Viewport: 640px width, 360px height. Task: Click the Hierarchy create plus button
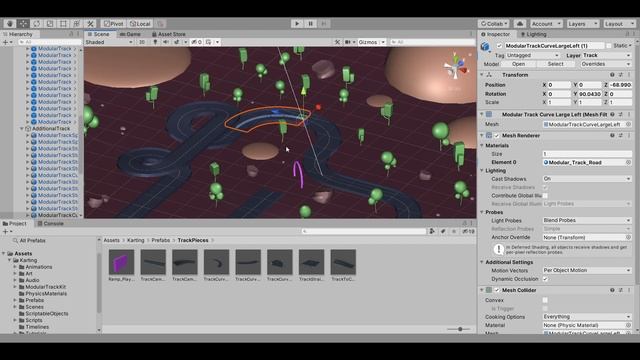click(x=6, y=42)
